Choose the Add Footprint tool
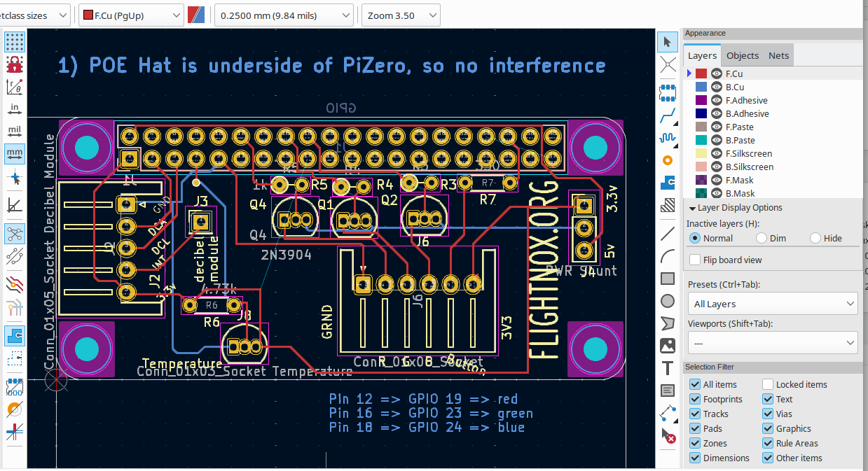This screenshot has height=471, width=868. click(668, 92)
